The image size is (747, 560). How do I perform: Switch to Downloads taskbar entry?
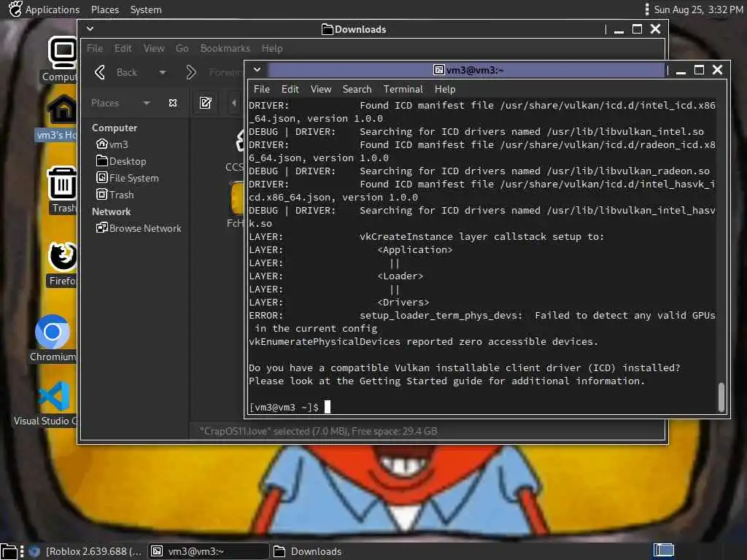(x=308, y=551)
